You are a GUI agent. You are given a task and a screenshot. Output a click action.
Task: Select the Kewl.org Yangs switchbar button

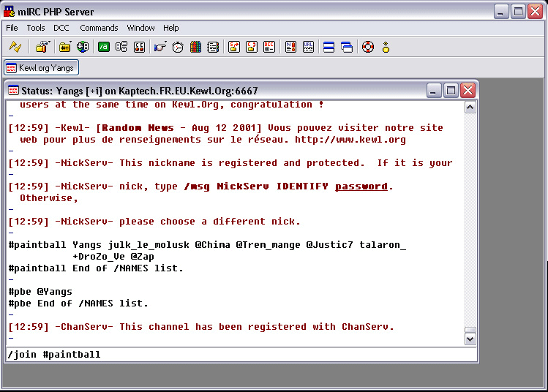41,67
